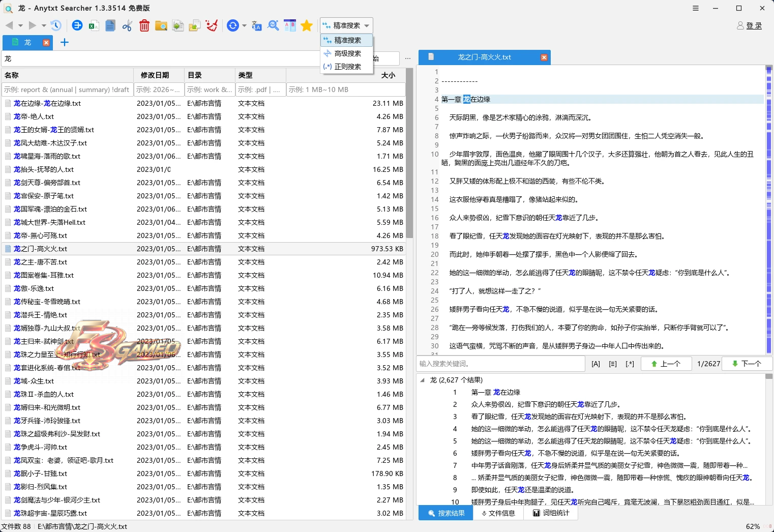Select 正则搜索 from the dropdown list
The width and height of the screenshot is (774, 532).
(x=347, y=67)
